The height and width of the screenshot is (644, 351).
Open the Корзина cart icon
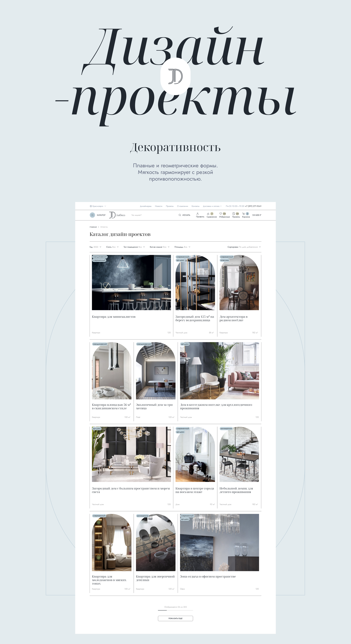tap(243, 214)
